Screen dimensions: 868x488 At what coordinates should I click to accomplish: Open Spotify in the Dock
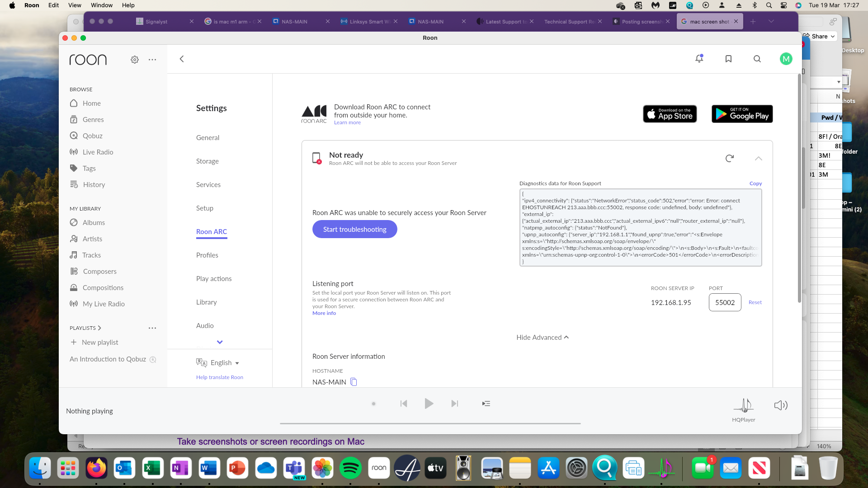(351, 469)
